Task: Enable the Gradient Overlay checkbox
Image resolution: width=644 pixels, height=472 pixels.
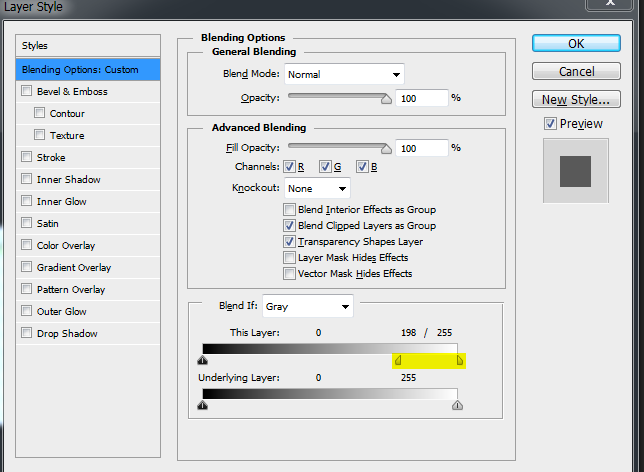Action: [27, 267]
